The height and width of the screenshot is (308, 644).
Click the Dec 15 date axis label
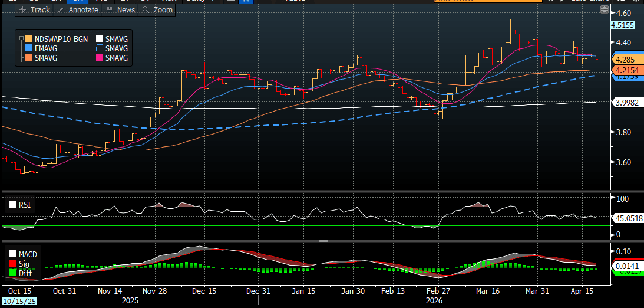[x=205, y=290]
